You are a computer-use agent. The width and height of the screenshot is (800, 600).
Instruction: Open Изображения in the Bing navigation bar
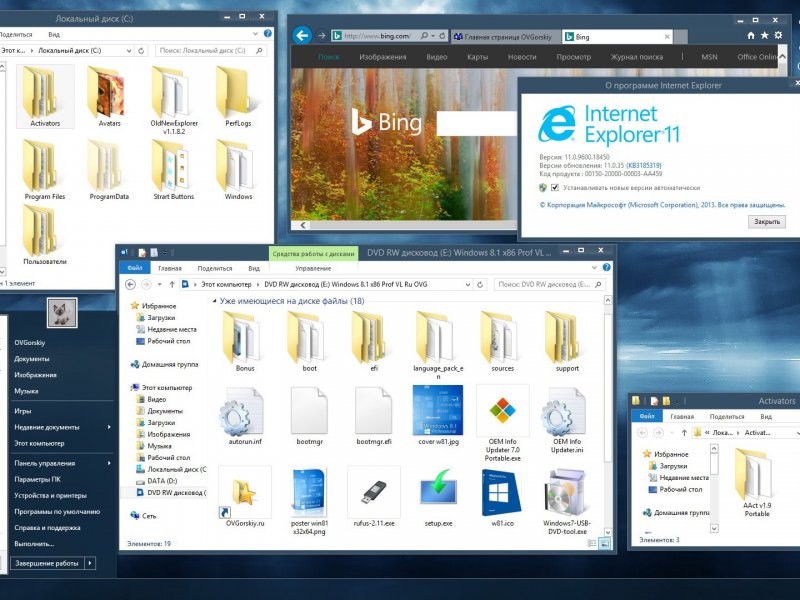(383, 57)
